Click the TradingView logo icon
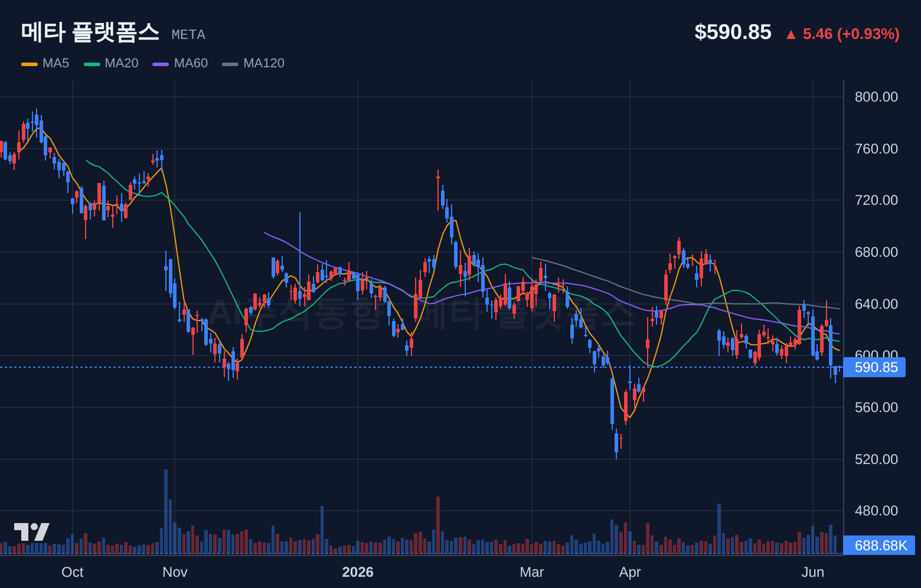Image resolution: width=921 pixels, height=588 pixels. (x=32, y=532)
